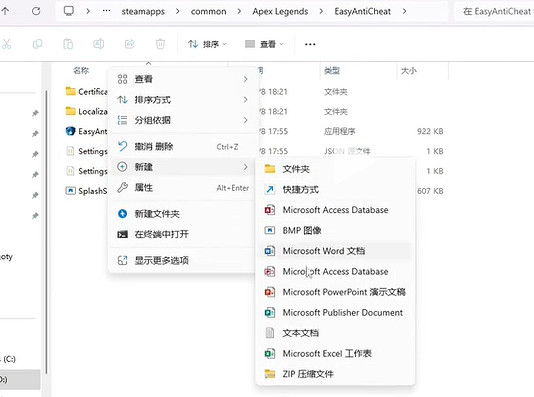The height and width of the screenshot is (397, 534).
Task: Choose 显示更多选项 in context menu
Action: (183, 260)
